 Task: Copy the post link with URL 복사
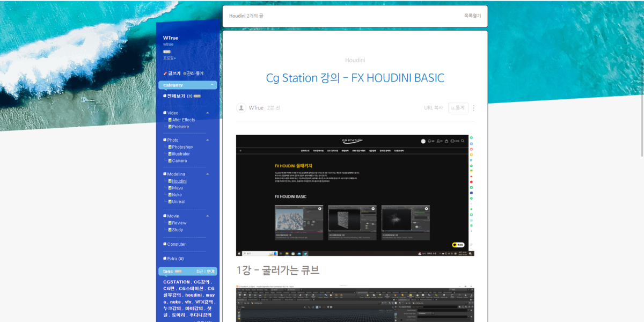[433, 108]
